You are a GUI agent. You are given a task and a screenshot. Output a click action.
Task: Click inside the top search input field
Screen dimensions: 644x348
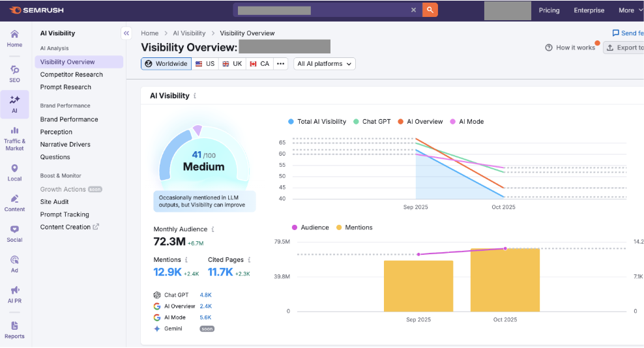tap(319, 10)
